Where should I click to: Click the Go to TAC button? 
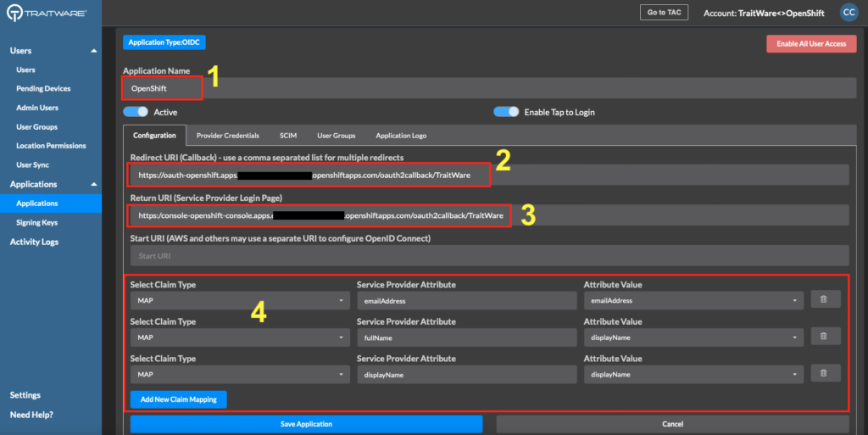664,12
